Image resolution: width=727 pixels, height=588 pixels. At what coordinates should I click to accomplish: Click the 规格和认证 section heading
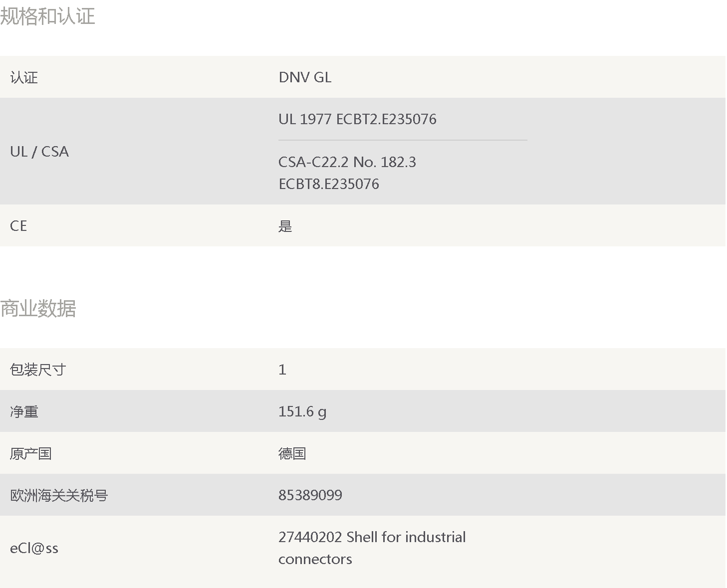[47, 16]
